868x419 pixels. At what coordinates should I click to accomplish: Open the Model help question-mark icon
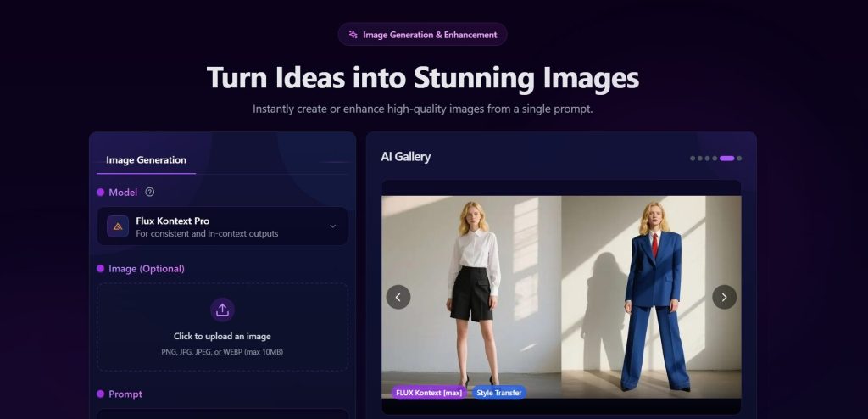(149, 192)
